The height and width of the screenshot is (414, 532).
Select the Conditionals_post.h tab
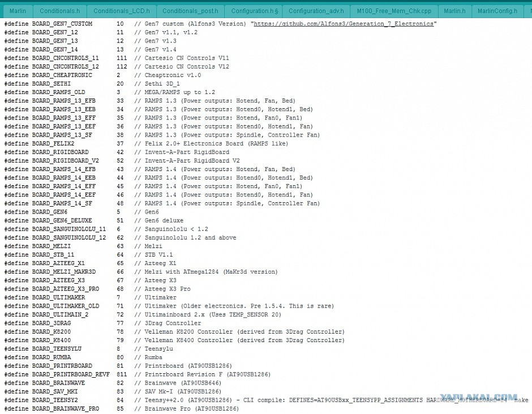pos(190,11)
